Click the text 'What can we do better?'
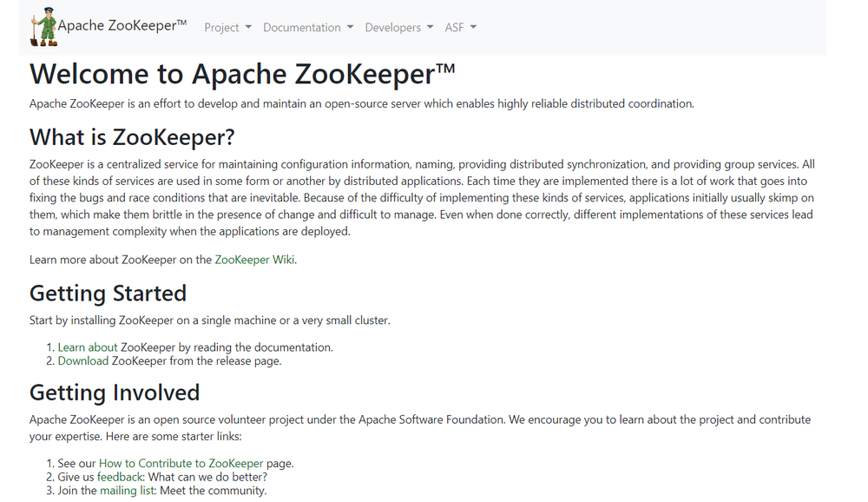The width and height of the screenshot is (868, 502). [x=207, y=477]
